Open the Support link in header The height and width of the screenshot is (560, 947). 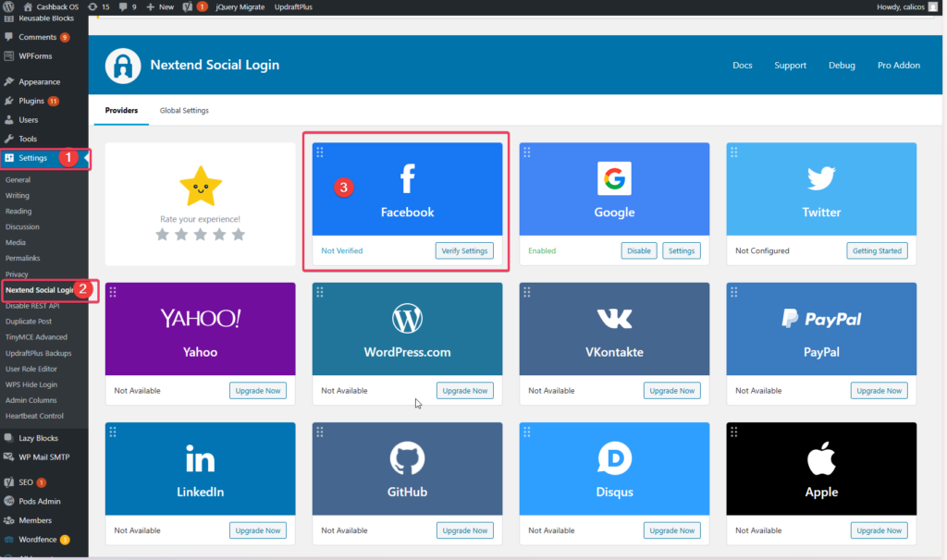[790, 66]
